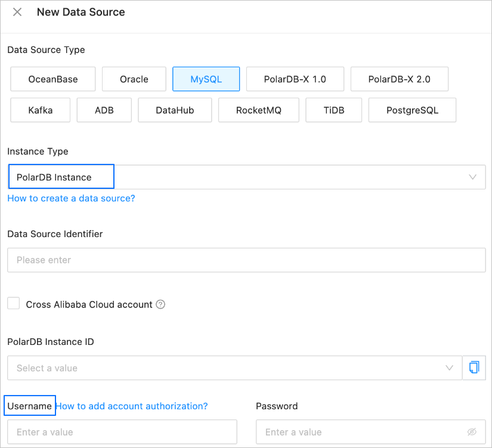The height and width of the screenshot is (448, 492).
Task: Select the MySQL data source type
Action: pyautogui.click(x=206, y=79)
